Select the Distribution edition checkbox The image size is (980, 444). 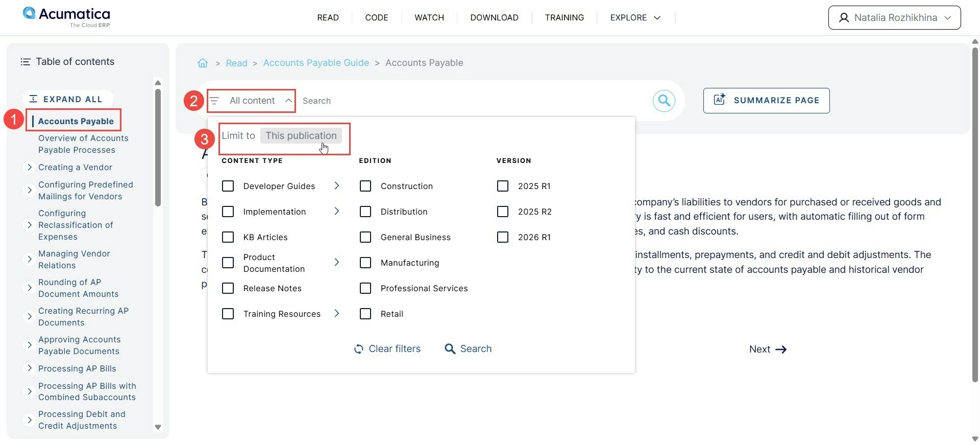tap(365, 212)
